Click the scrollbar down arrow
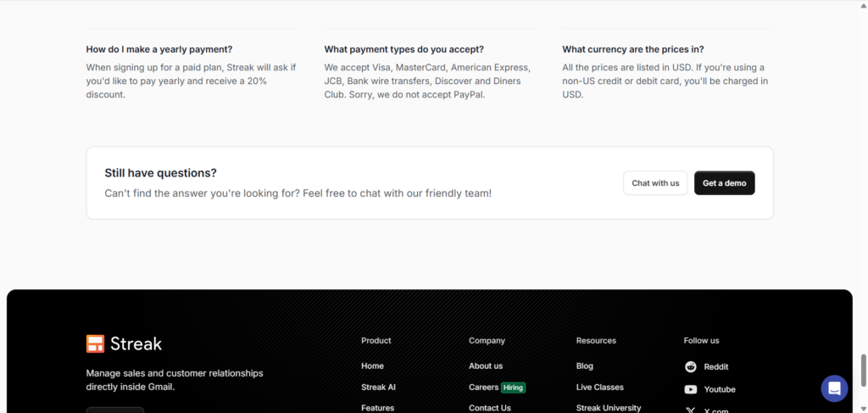Screen dimensions: 868x413 tap(863, 409)
